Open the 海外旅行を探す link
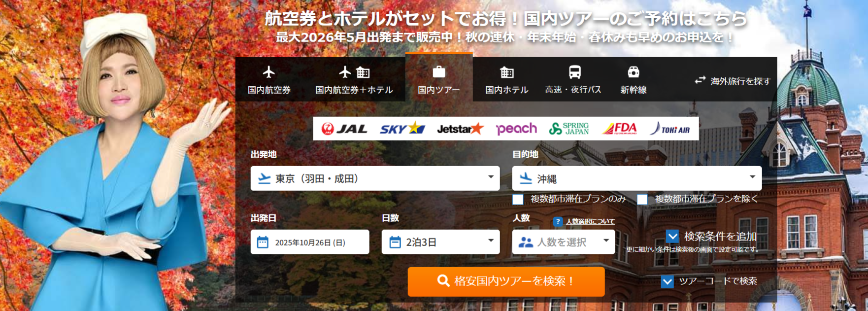 (733, 81)
